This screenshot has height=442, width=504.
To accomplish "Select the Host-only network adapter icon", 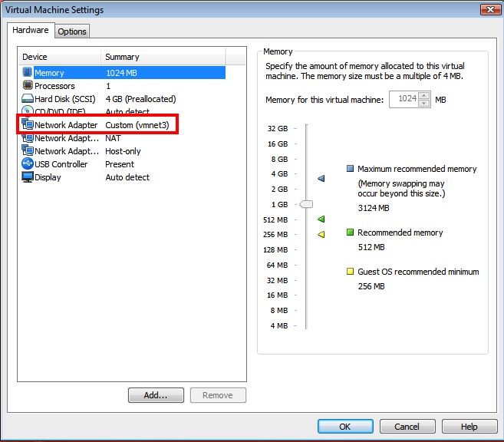I will coord(28,151).
